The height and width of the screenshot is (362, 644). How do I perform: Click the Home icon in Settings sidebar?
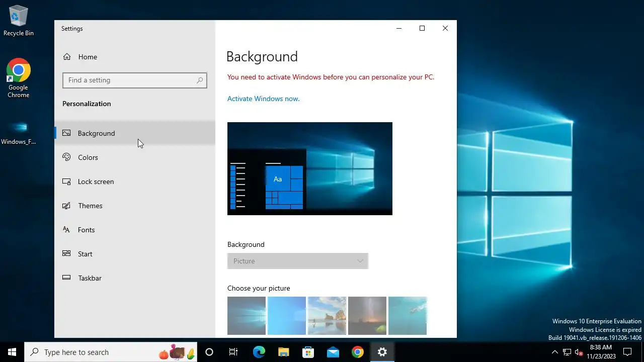click(x=66, y=57)
